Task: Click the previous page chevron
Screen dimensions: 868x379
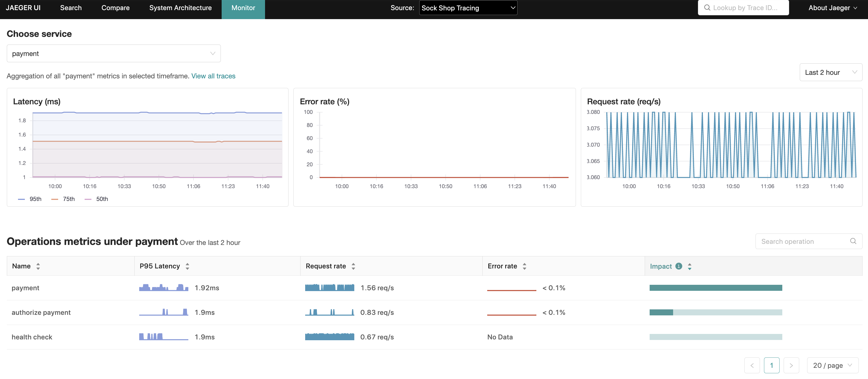Action: coord(752,365)
